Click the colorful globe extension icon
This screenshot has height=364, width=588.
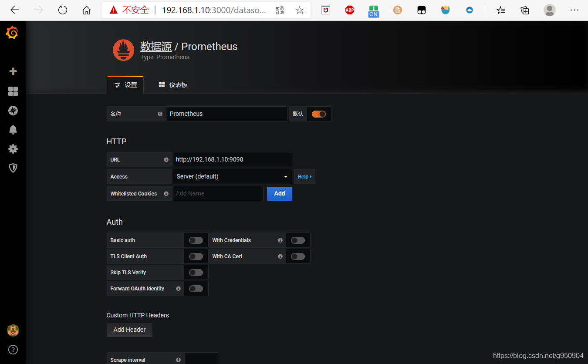point(446,10)
